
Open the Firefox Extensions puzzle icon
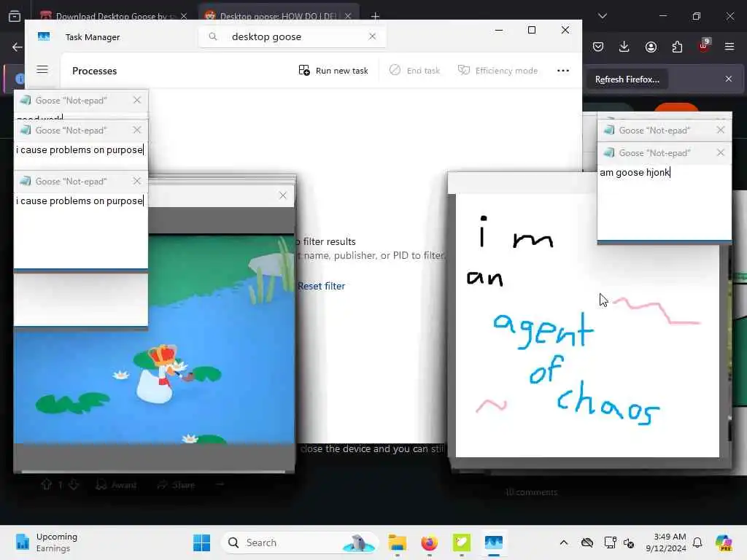click(x=677, y=47)
